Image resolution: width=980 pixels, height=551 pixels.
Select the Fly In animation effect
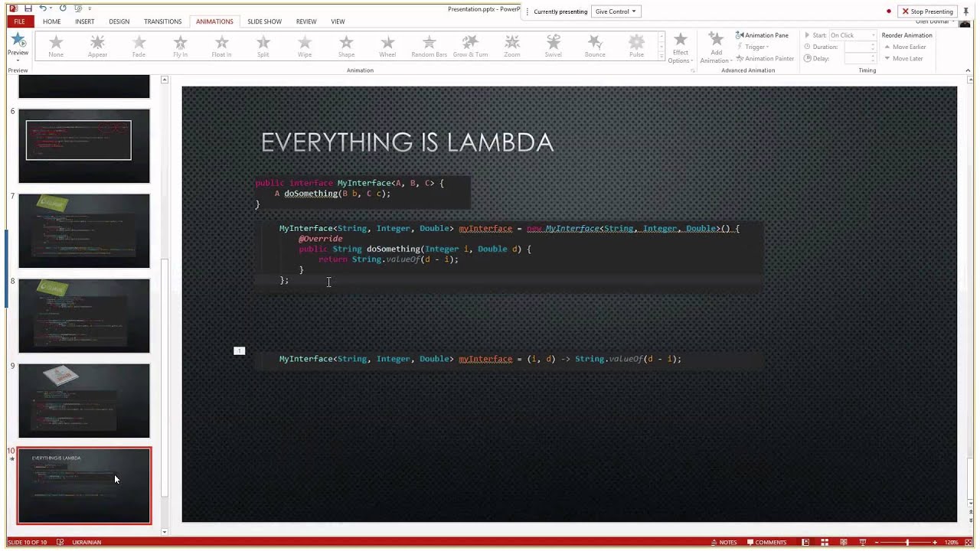(180, 46)
